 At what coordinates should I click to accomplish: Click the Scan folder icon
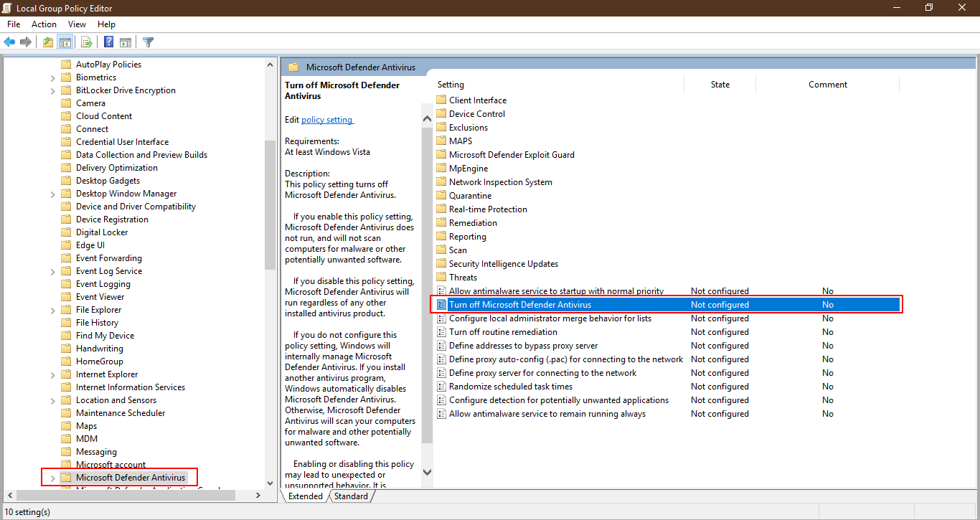[x=442, y=250]
